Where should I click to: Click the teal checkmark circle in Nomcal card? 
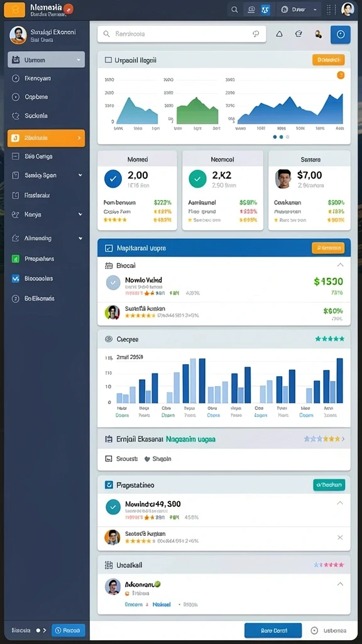point(197,179)
